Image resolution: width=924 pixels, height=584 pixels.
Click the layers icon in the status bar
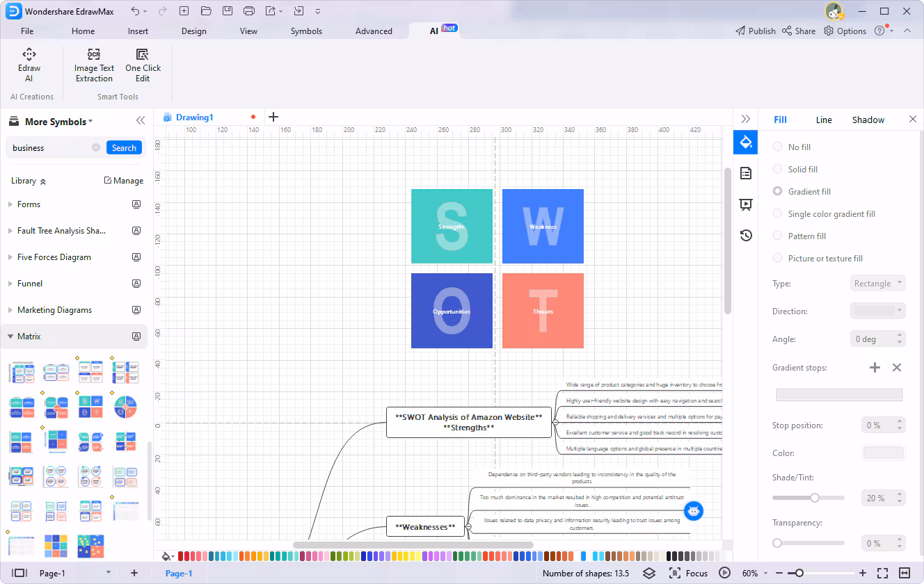649,573
